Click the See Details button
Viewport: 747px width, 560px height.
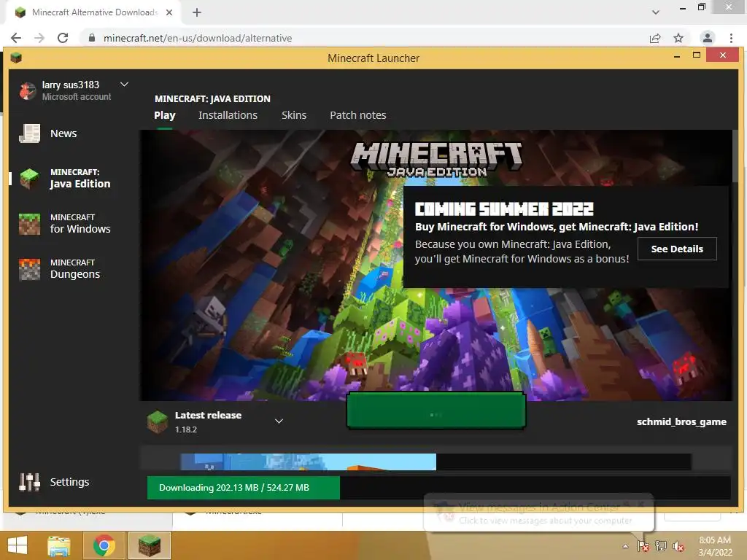tap(677, 249)
